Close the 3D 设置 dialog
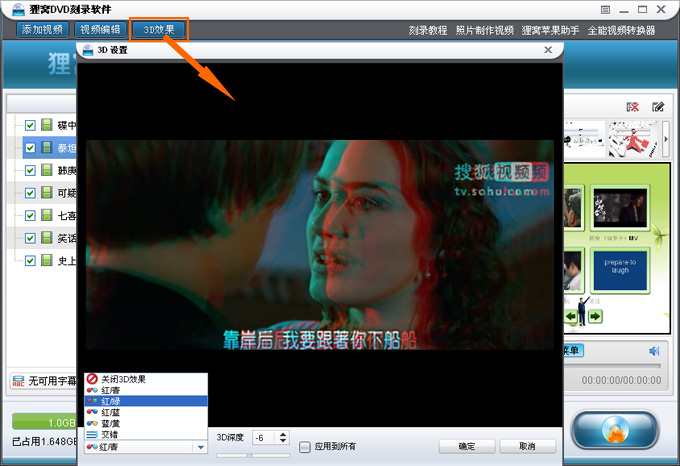Viewport: 680px width, 466px height. pyautogui.click(x=548, y=50)
